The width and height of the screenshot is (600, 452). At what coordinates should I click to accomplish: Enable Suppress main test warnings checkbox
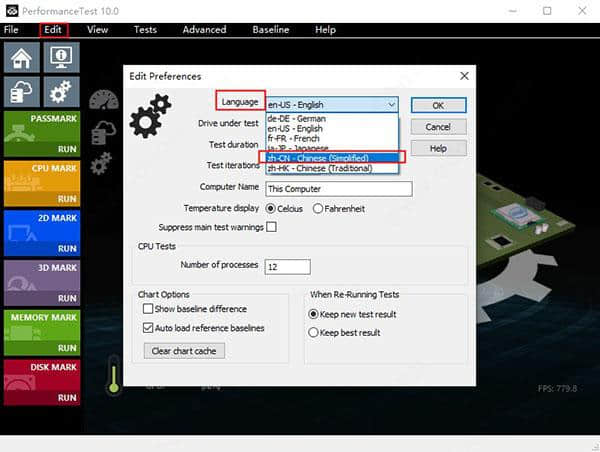(271, 227)
